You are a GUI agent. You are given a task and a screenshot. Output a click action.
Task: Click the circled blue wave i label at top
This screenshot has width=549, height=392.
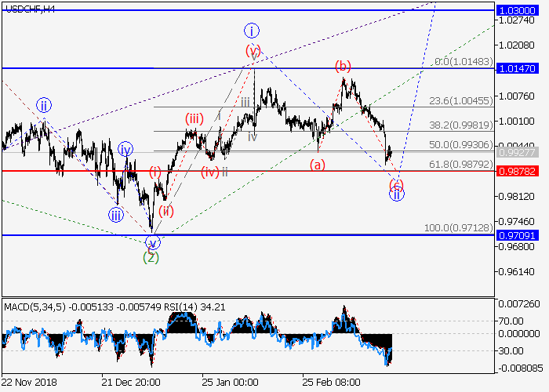251,31
